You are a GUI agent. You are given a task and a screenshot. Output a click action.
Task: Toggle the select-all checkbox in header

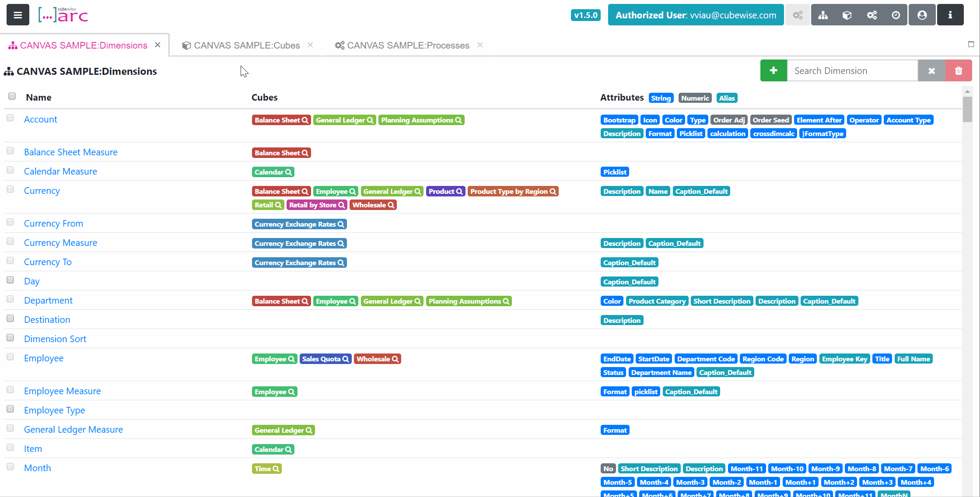(x=12, y=96)
